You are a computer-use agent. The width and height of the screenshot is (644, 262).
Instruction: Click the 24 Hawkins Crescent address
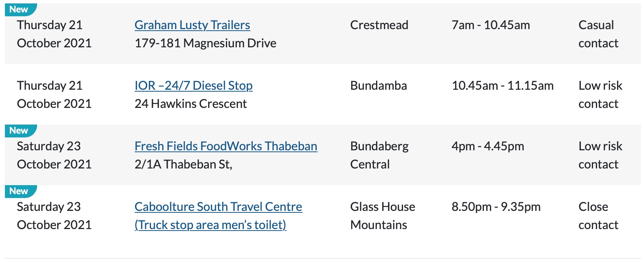(191, 104)
